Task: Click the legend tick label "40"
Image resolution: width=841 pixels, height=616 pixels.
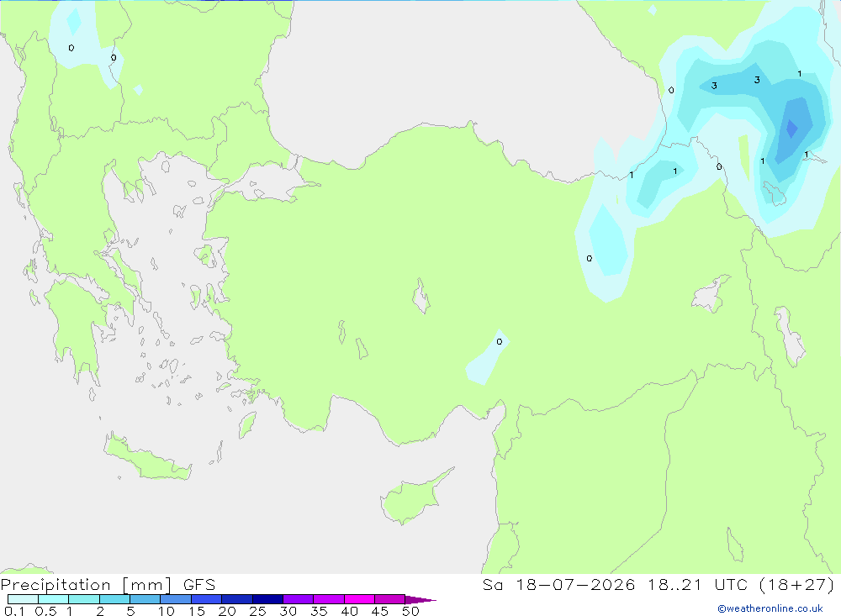Action: click(x=350, y=611)
